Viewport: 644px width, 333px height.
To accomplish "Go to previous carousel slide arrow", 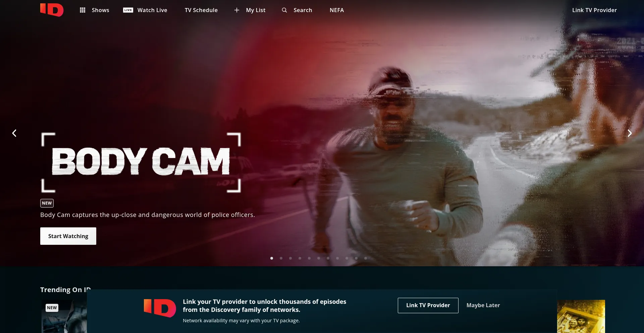I will click(14, 133).
